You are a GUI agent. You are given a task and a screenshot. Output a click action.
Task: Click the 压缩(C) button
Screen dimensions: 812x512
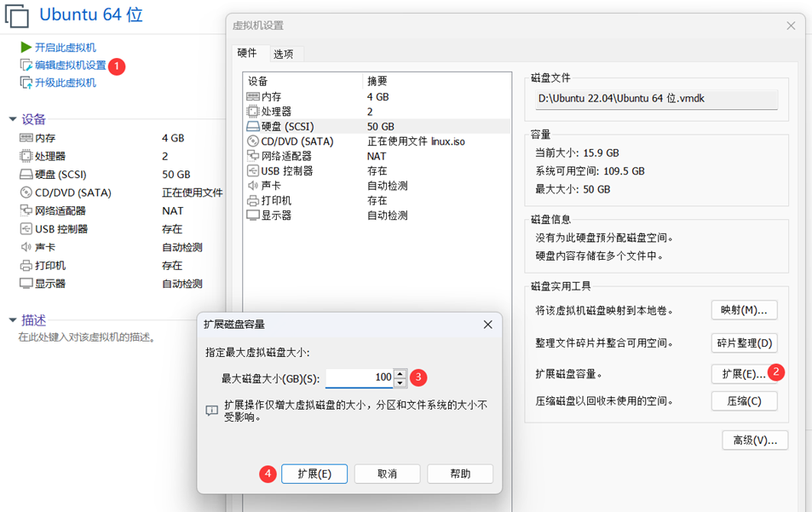point(744,401)
